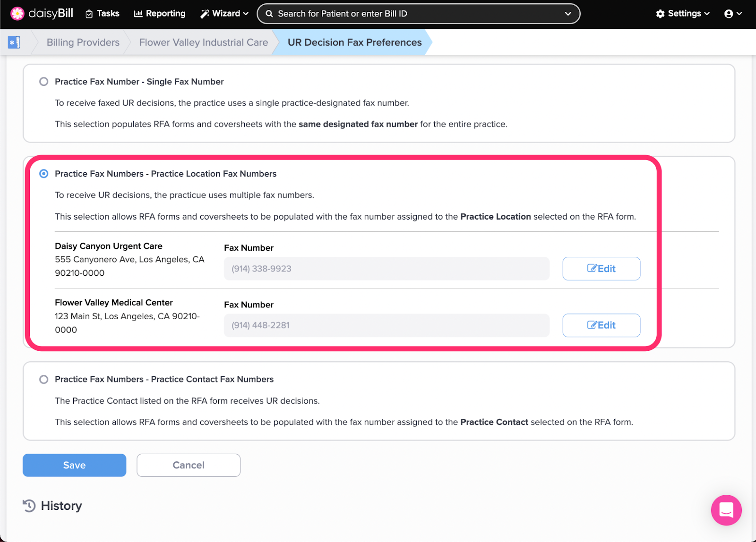The height and width of the screenshot is (542, 756).
Task: Click the 555 Canyonero Ave address text
Action: (x=129, y=266)
